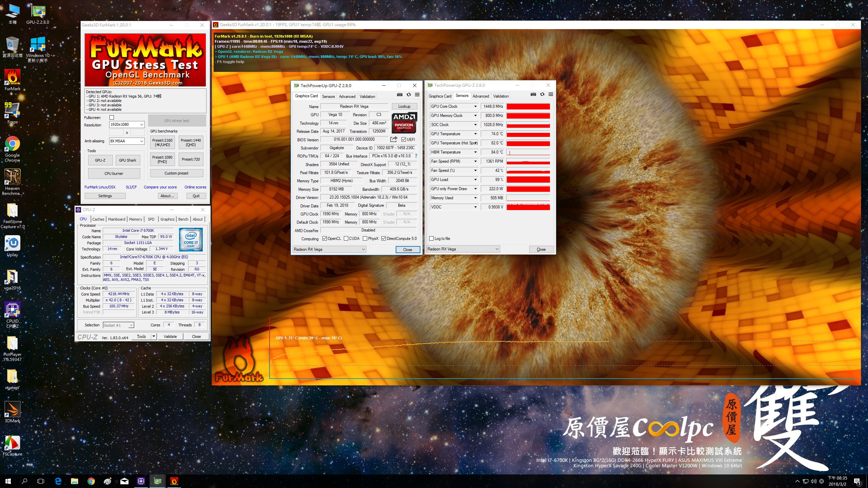
Task: Click the Lookup button in GPU-Z
Action: point(404,106)
